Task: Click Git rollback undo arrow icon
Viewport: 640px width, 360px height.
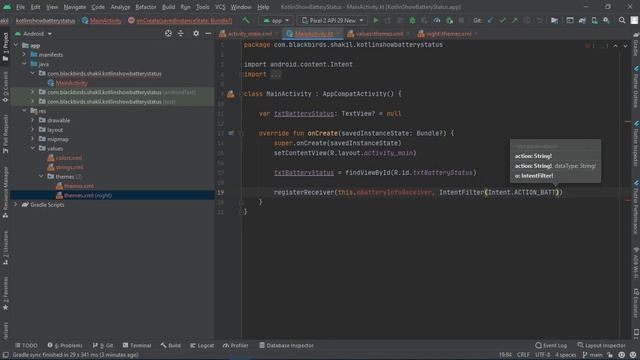Action: coord(540,20)
